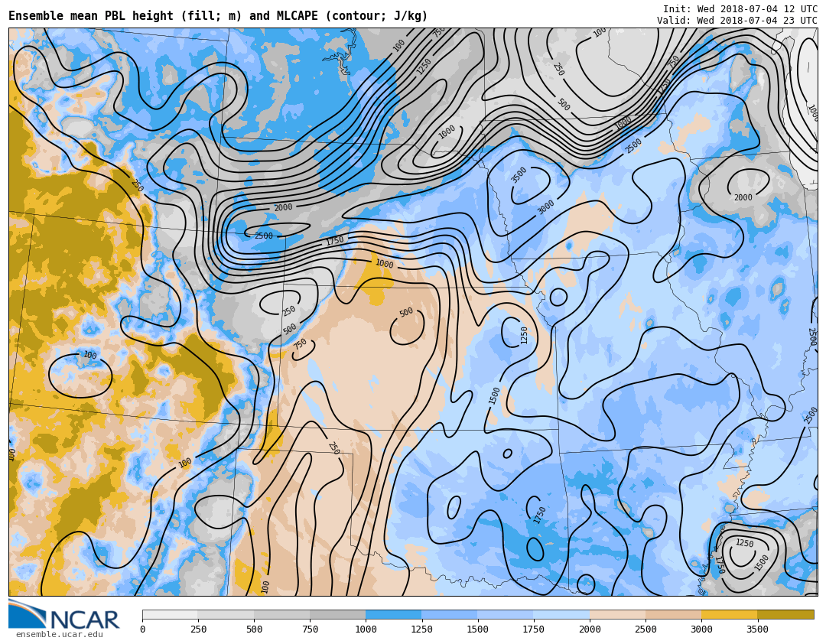This screenshot has width=826, height=644.
Task: Click the 2000 tick label on colorbar
Action: pyautogui.click(x=590, y=629)
